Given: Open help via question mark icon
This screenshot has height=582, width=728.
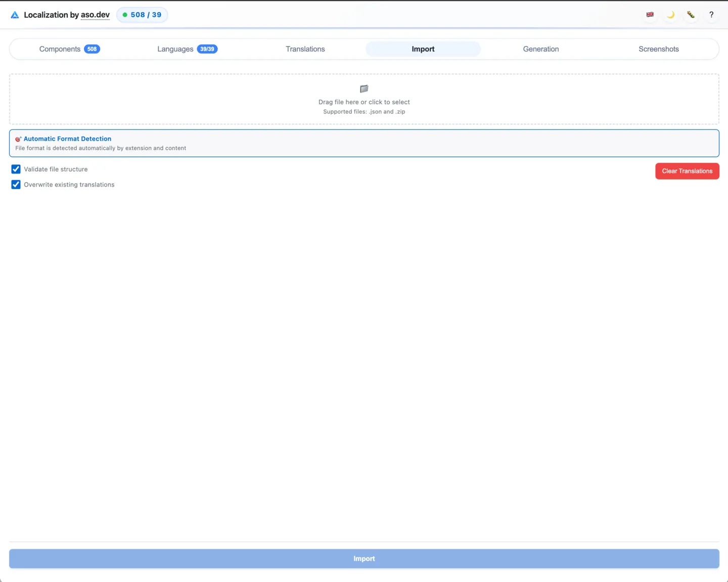Looking at the screenshot, I should point(711,15).
